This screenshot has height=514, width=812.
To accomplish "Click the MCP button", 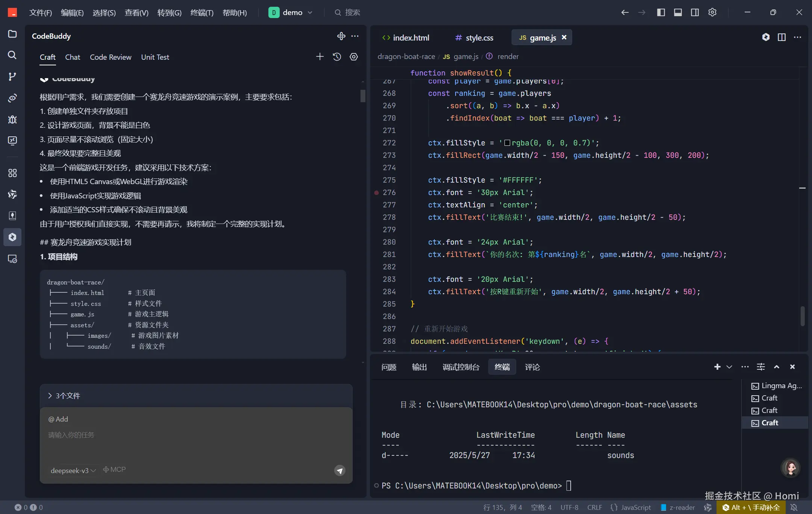I will tap(114, 470).
